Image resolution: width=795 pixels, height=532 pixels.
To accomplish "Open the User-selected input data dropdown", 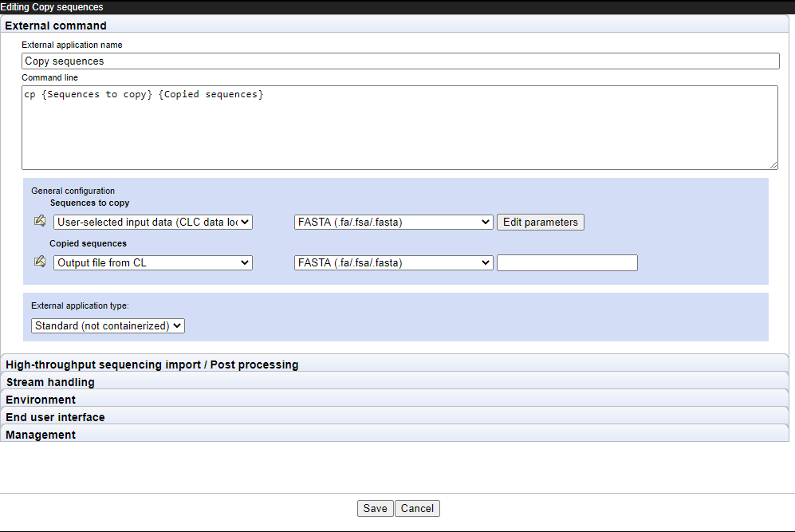I will point(152,222).
